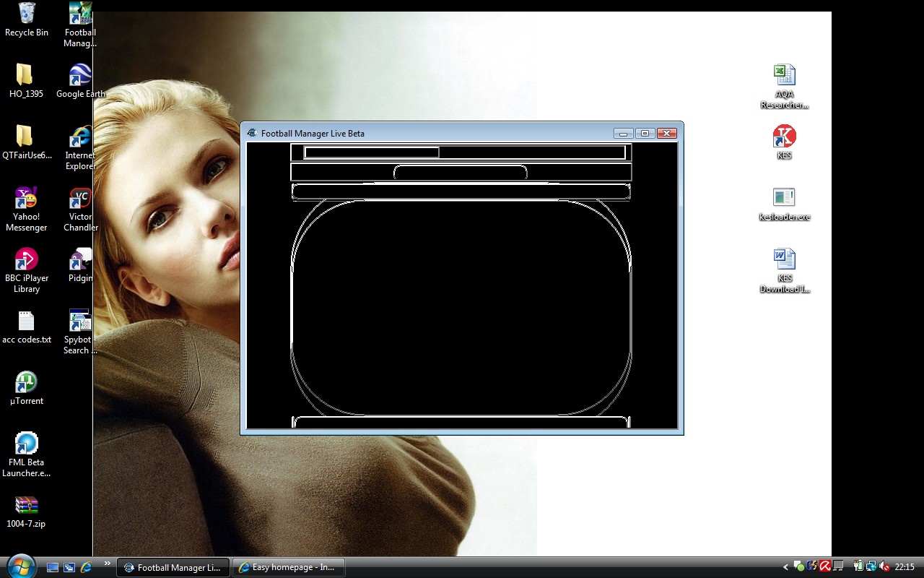Select the µTorrent desktop icon
Screen dimensions: 924x578
(26, 387)
